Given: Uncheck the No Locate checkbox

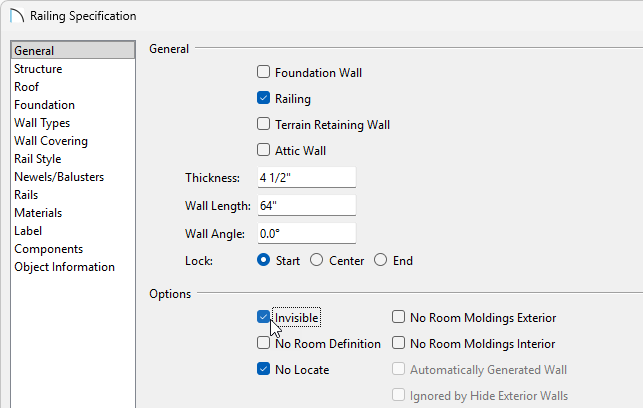Looking at the screenshot, I should point(264,370).
